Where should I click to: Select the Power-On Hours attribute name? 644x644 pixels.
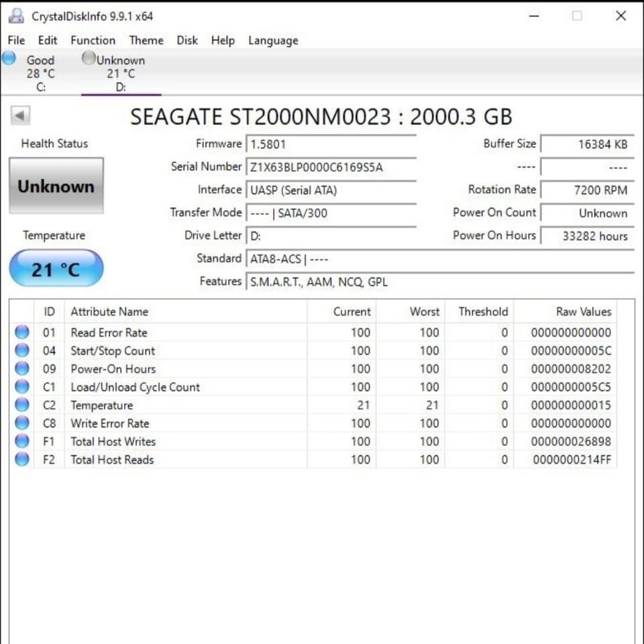click(x=113, y=368)
